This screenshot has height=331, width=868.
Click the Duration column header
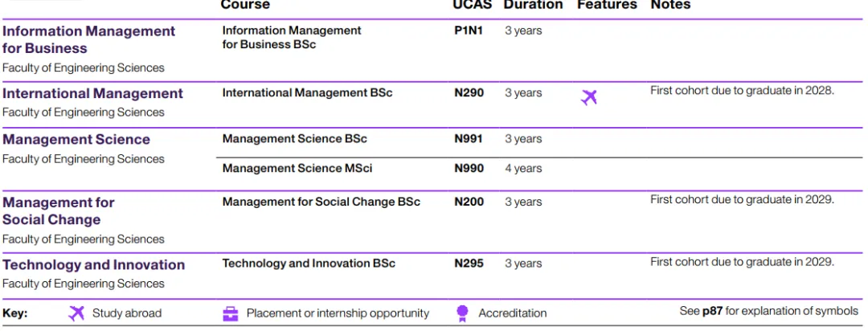coord(533,5)
